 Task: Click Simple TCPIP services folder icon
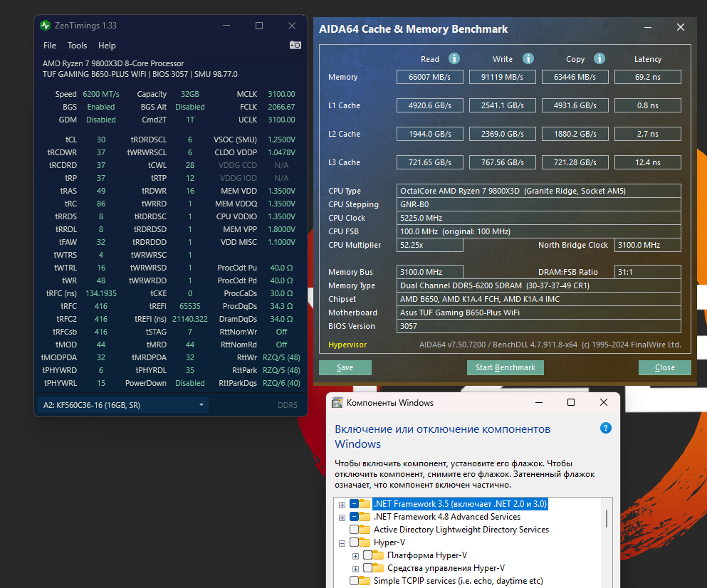365,580
